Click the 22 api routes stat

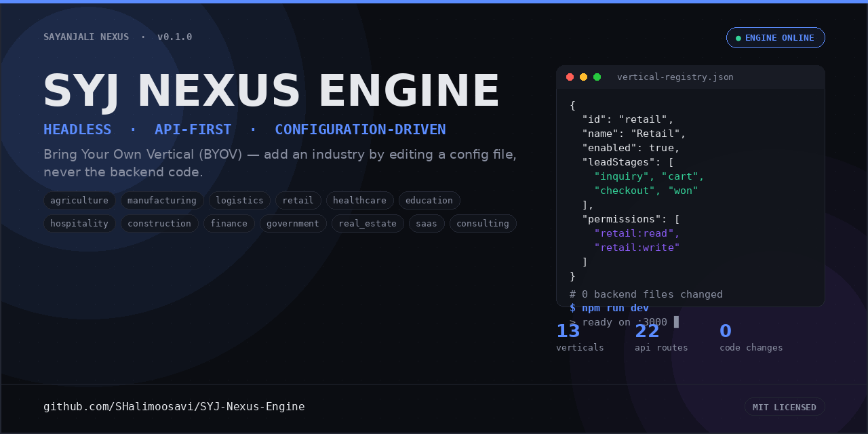tap(661, 337)
